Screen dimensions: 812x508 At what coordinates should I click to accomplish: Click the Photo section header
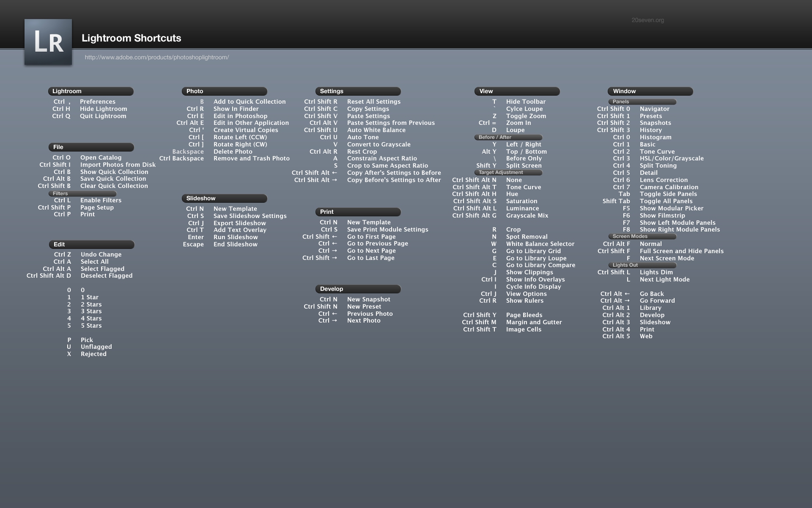224,91
